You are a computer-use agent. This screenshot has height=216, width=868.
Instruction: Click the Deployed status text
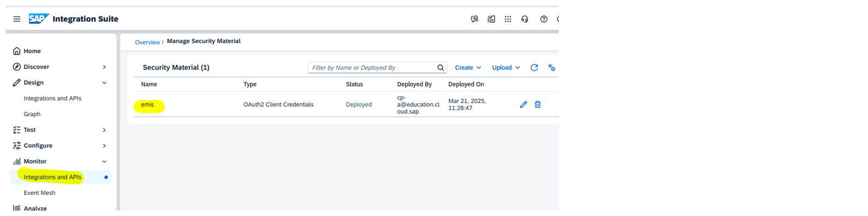click(359, 105)
